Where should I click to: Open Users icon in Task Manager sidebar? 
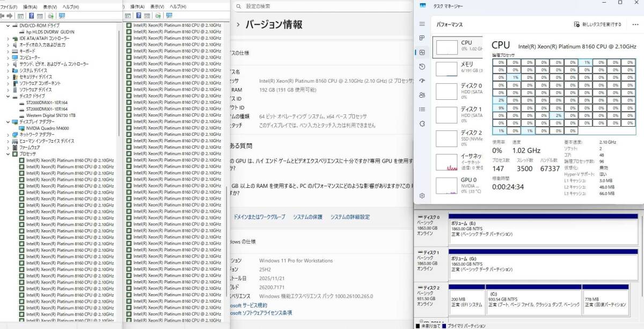tap(422, 95)
